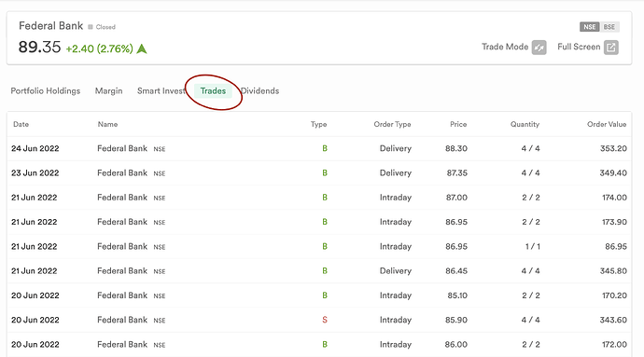
Task: Click the 89.35 stock price
Action: [x=39, y=48]
